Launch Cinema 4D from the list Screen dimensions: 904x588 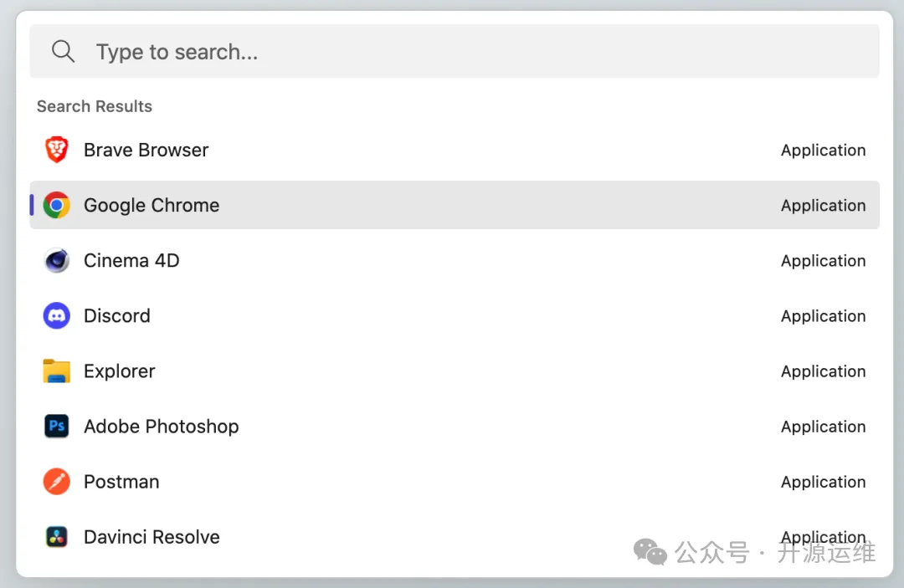(131, 261)
